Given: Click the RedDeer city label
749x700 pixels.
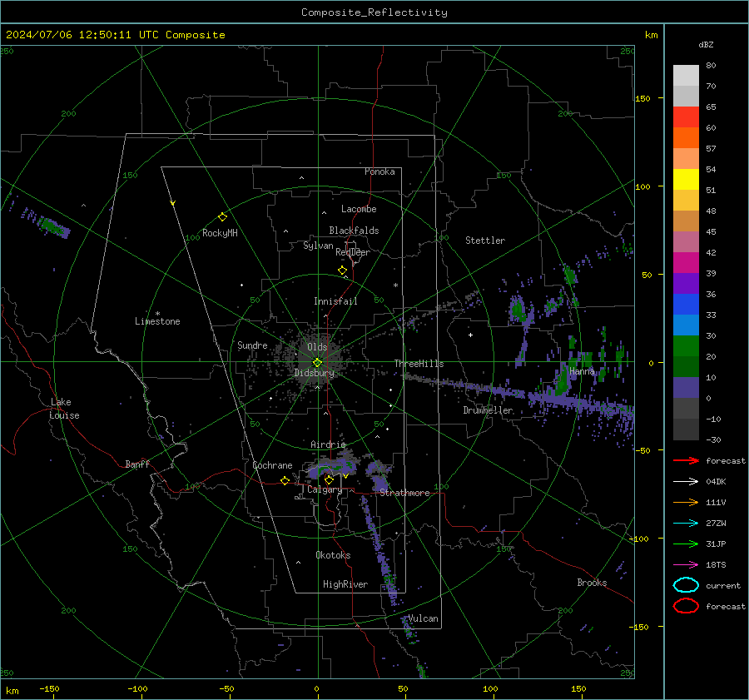Looking at the screenshot, I should tap(353, 252).
